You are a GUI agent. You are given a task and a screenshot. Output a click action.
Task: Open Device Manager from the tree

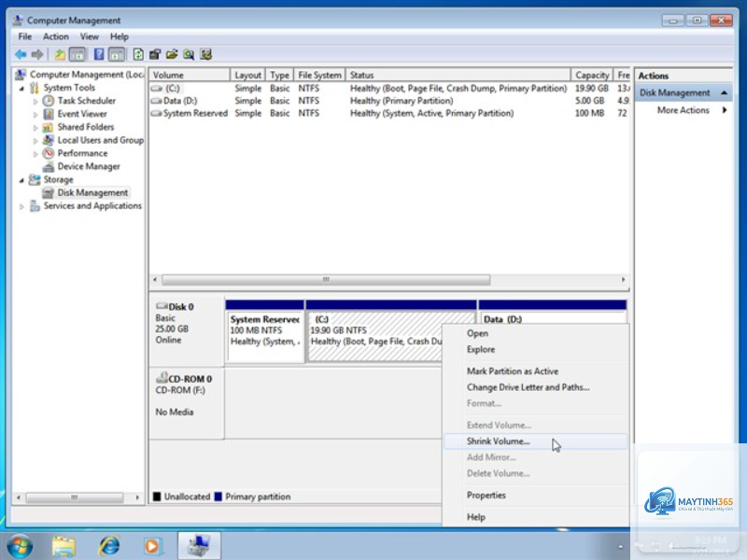pyautogui.click(x=89, y=166)
